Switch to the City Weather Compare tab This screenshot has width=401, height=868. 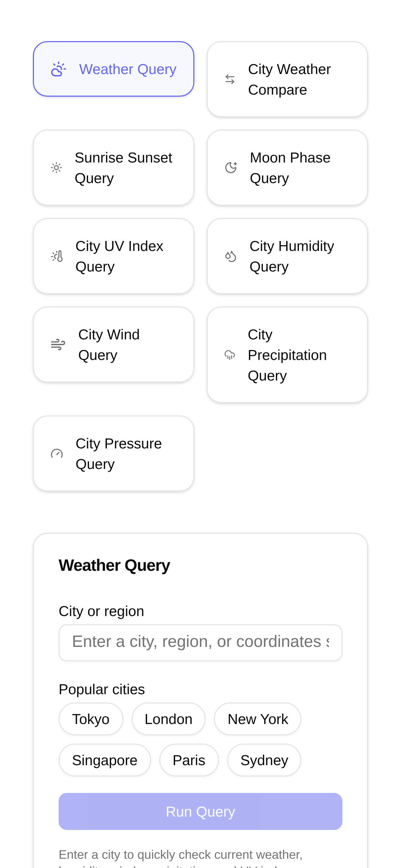287,80
